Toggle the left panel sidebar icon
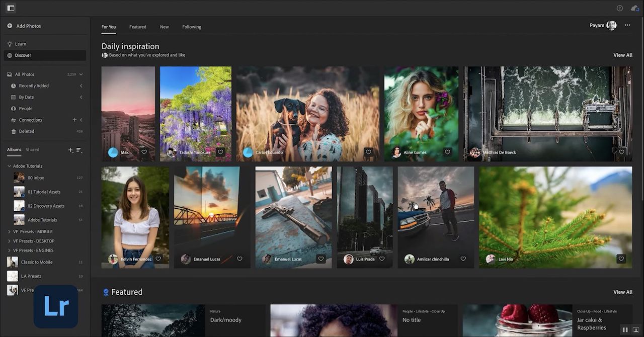The width and height of the screenshot is (644, 337). [11, 8]
